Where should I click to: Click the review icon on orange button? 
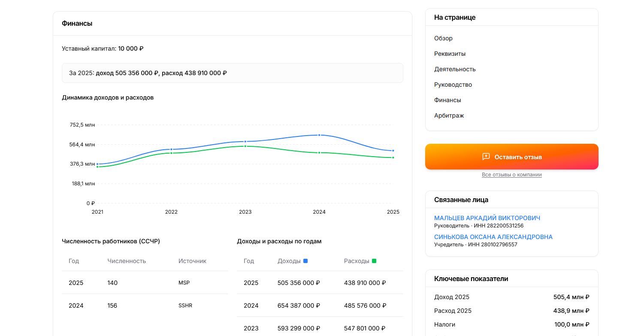coord(486,157)
